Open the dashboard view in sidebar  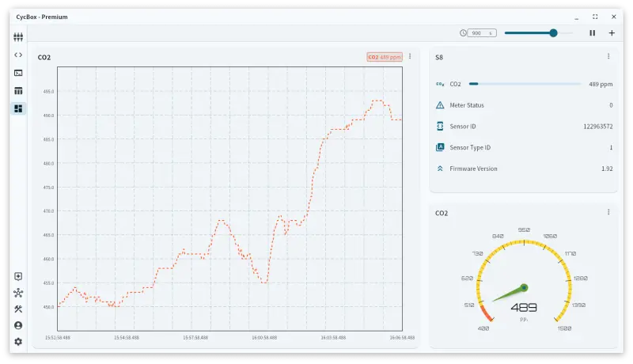[x=18, y=108]
